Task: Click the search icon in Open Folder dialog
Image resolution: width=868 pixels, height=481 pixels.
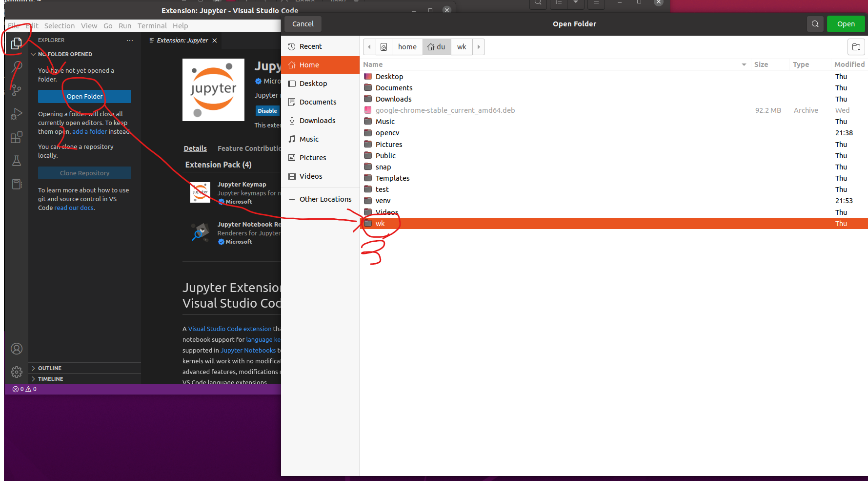Action: coord(815,24)
